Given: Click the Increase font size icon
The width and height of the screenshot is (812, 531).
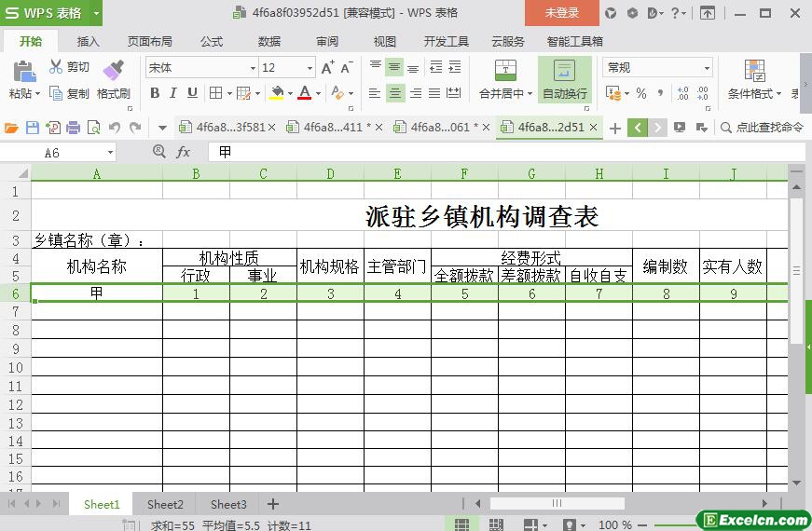Looking at the screenshot, I should [327, 68].
